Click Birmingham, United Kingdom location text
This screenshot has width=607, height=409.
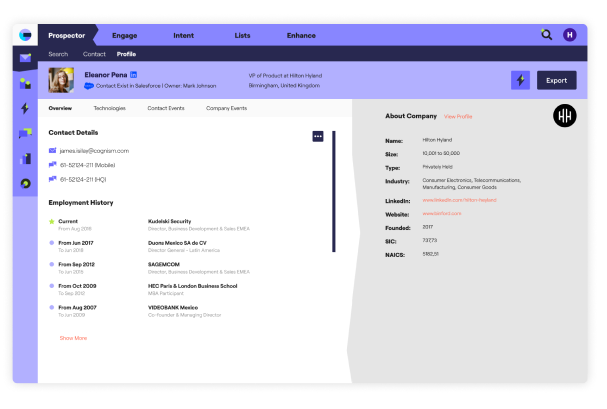pos(284,86)
